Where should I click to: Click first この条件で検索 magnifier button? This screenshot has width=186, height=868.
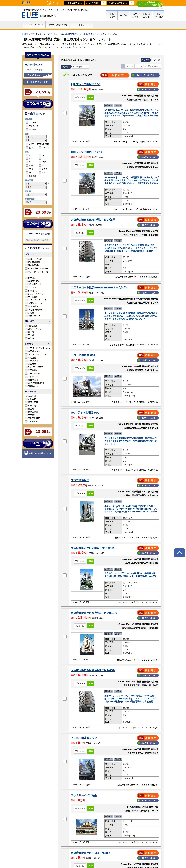point(38,103)
